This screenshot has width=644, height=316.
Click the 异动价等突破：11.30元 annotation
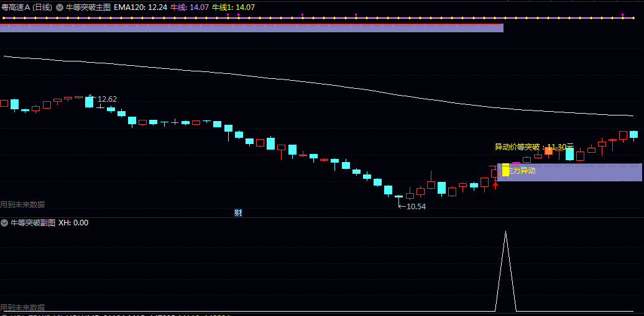tap(534, 147)
